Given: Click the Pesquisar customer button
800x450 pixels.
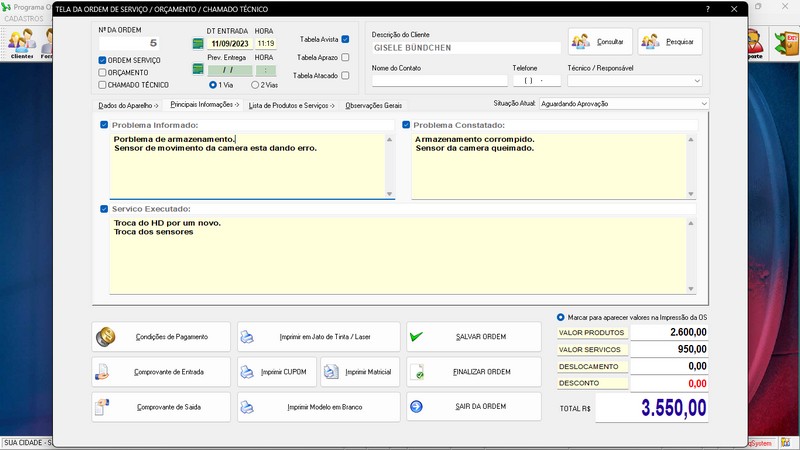Looking at the screenshot, I should pyautogui.click(x=671, y=41).
